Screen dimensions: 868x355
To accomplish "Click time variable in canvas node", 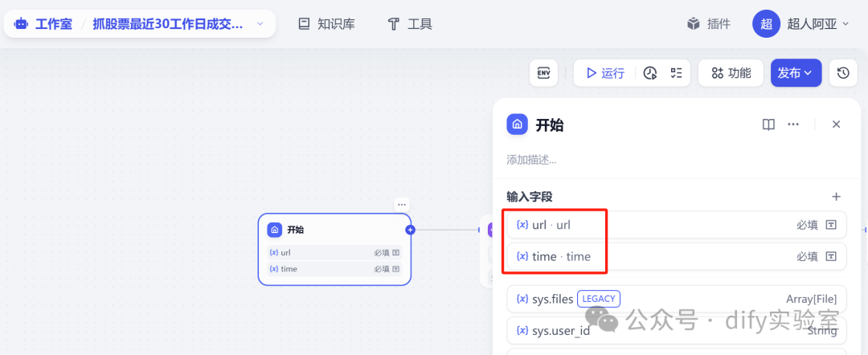I will click(x=334, y=269).
